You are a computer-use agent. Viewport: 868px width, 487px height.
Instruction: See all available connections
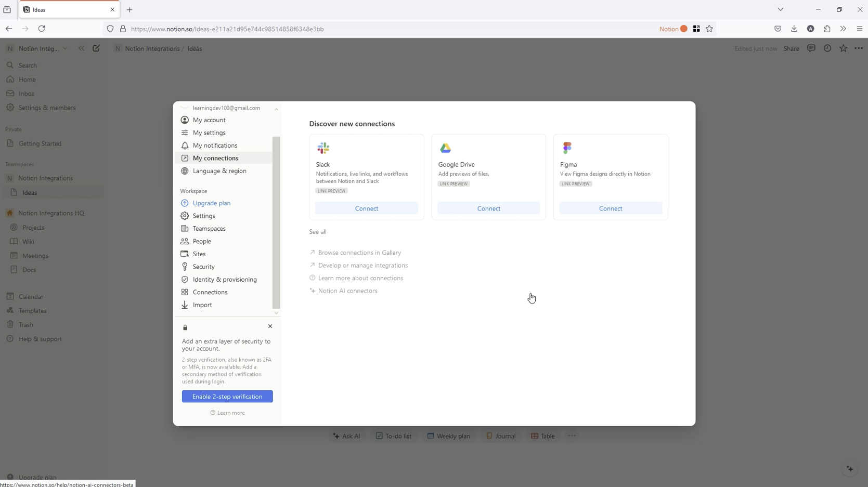pos(318,232)
